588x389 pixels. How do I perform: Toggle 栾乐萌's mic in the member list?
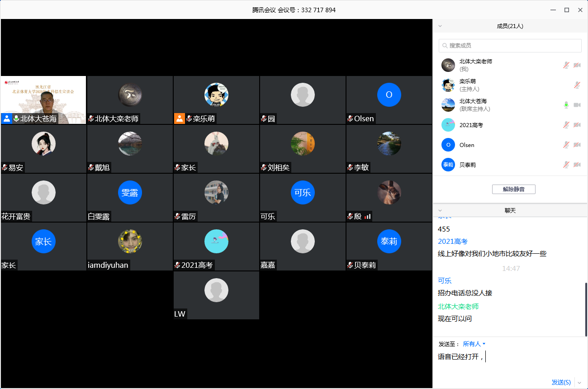click(x=577, y=85)
